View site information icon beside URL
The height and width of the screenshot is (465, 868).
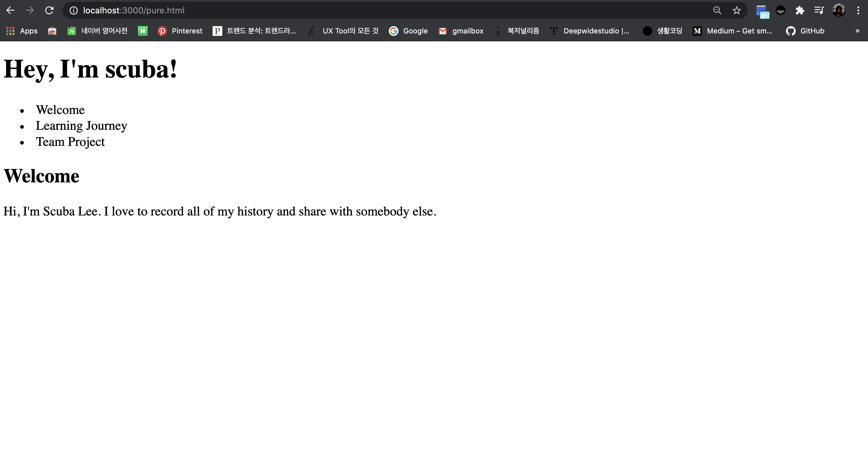(x=73, y=10)
